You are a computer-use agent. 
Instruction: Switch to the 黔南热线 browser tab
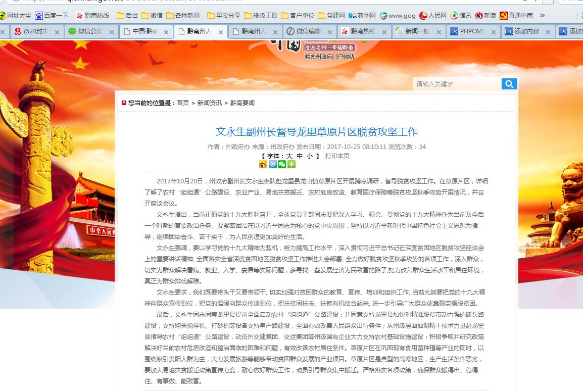(364, 32)
